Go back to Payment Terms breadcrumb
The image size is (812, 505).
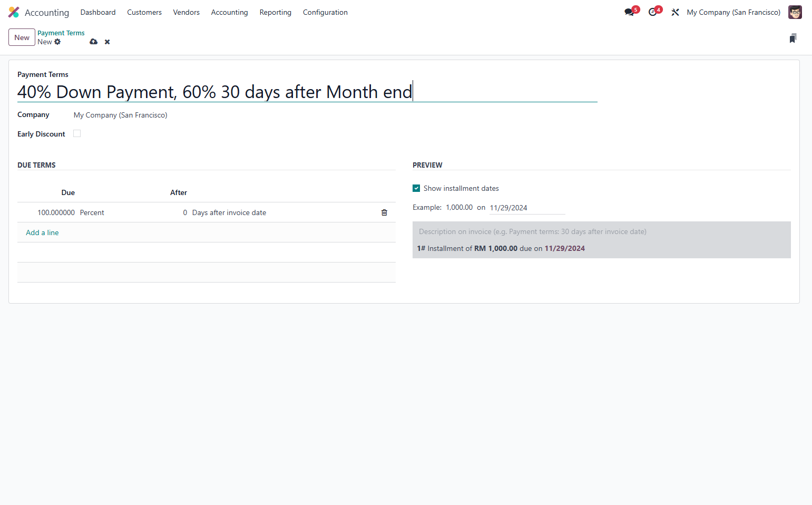[61, 33]
